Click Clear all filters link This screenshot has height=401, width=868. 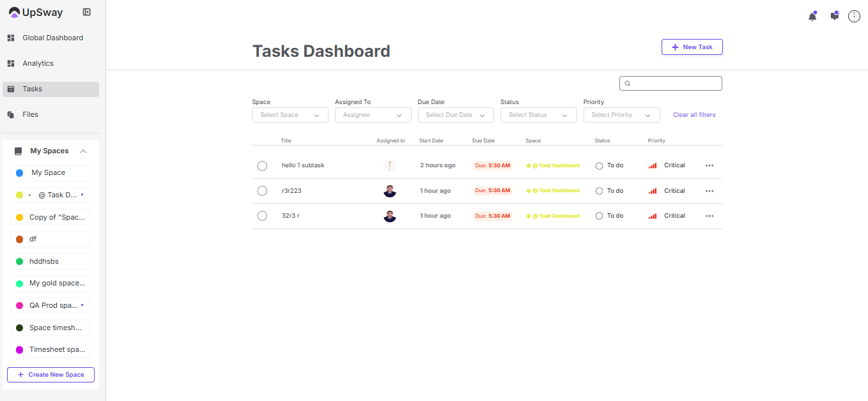click(x=694, y=115)
